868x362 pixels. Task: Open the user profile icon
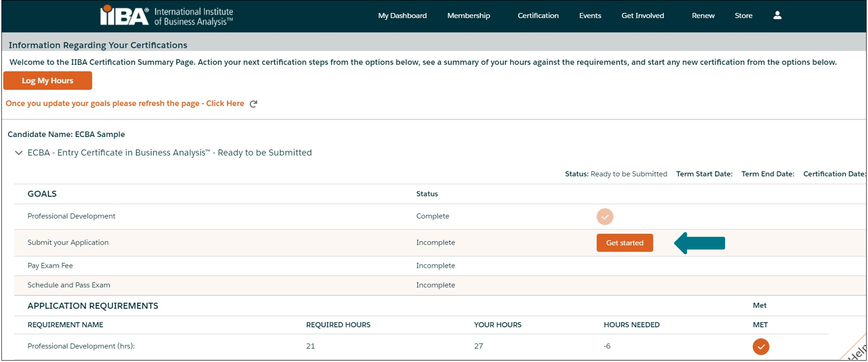point(778,15)
